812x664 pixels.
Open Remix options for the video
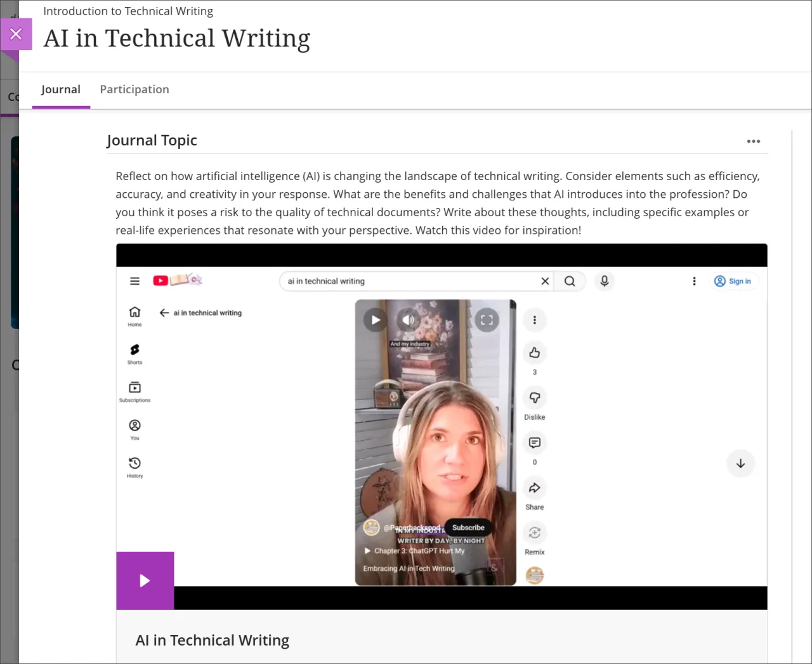tap(534, 533)
